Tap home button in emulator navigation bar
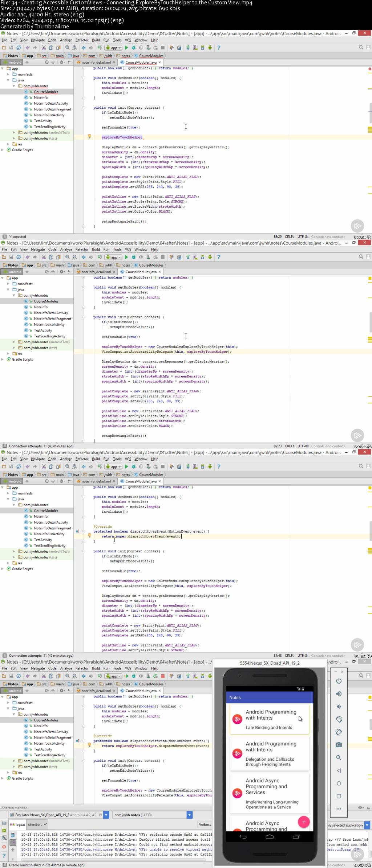This screenshot has height=868, width=372. tap(270, 836)
